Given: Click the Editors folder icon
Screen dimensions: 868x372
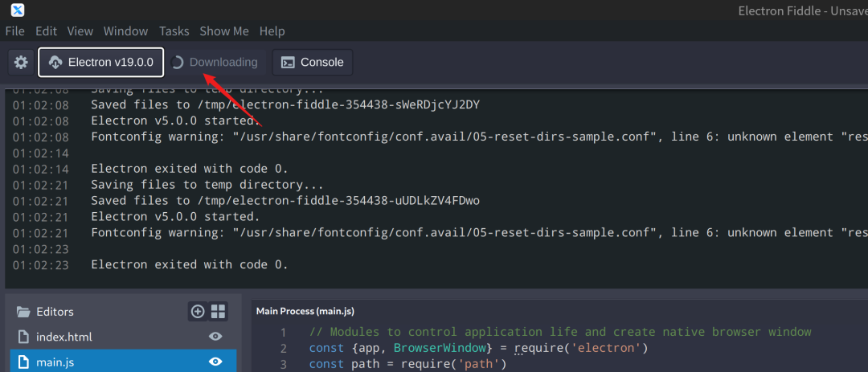Looking at the screenshot, I should click(23, 312).
